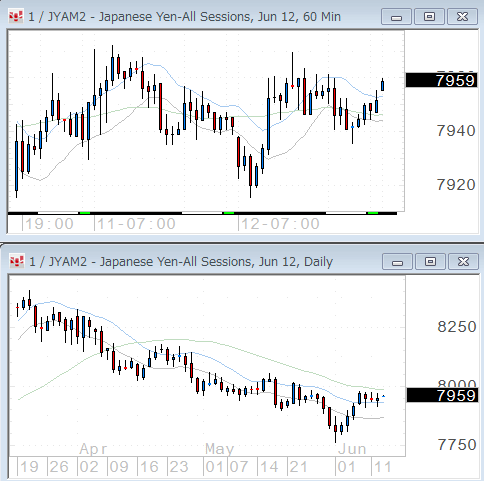Click the 60 Min chart window app icon

[16, 16]
